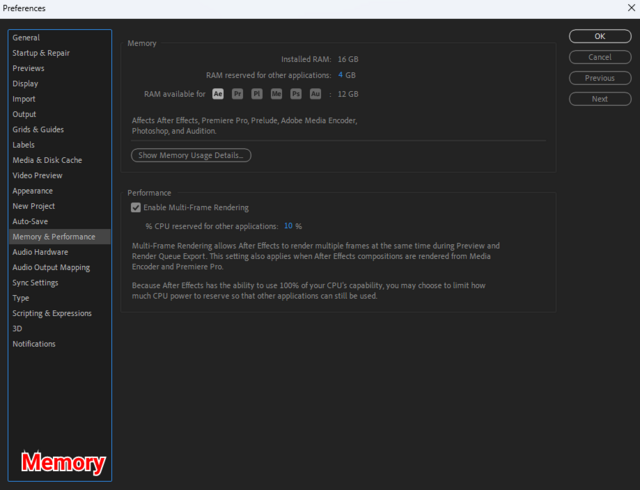Viewport: 640px width, 490px height.
Task: Click the Prelude (Pl) icon
Action: click(257, 94)
